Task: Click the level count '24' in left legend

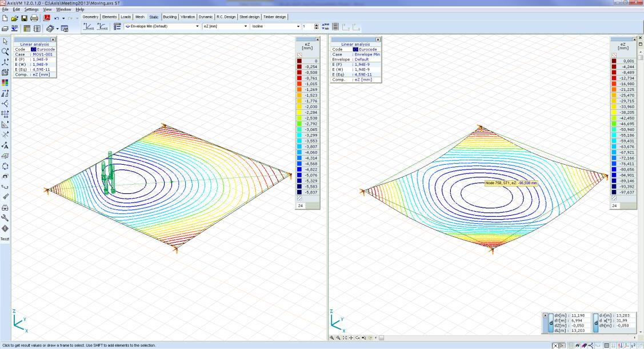Action: point(301,205)
